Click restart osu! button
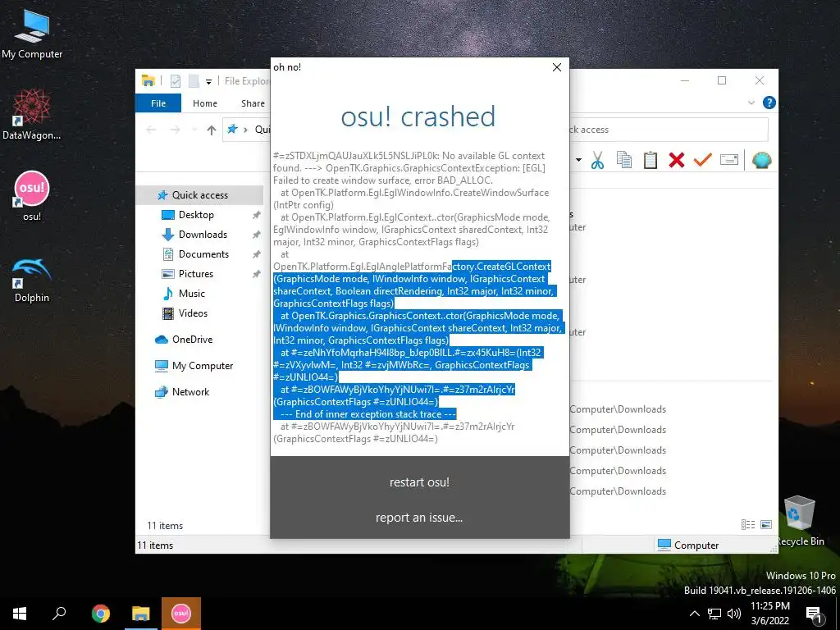The image size is (840, 630). (419, 482)
